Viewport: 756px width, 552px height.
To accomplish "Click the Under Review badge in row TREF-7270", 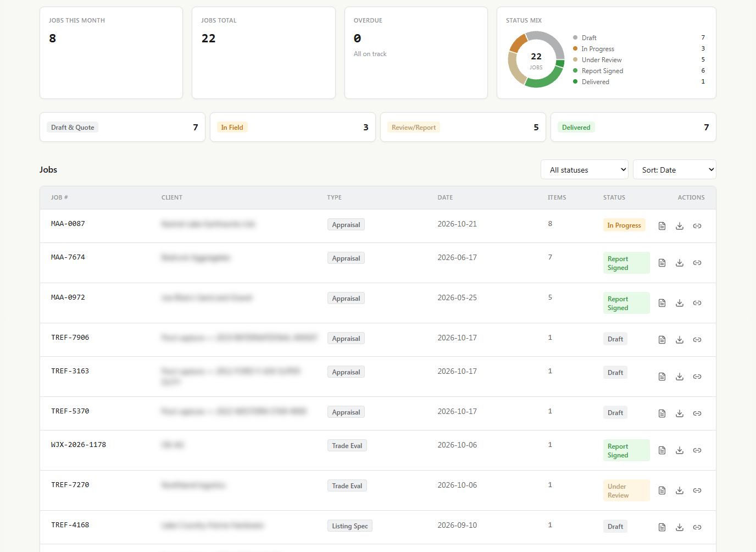I will (626, 490).
